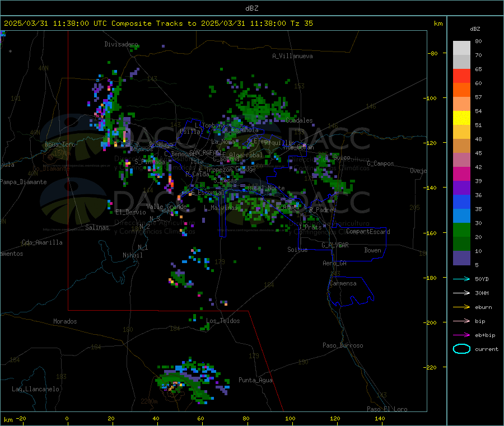Click the 'G_ALVEAR' label

click(x=335, y=245)
